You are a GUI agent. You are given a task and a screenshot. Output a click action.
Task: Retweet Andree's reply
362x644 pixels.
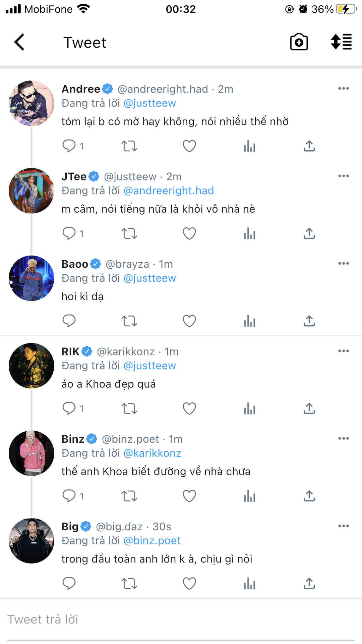click(x=129, y=146)
